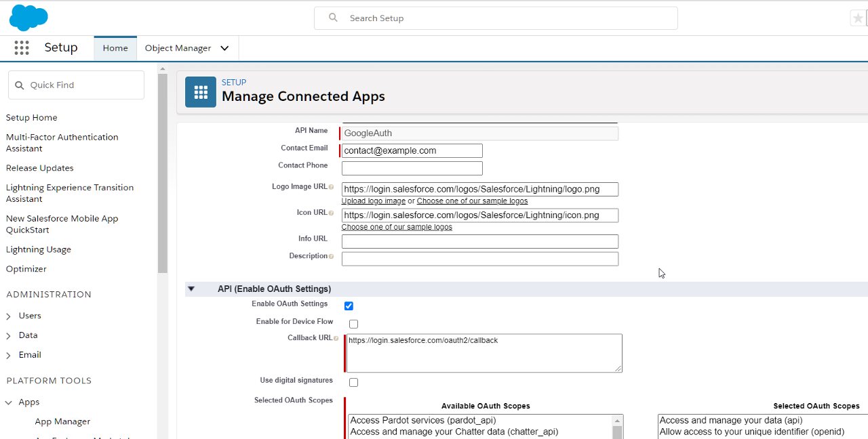This screenshot has height=439, width=868.
Task: Open New Salesforce Mobile App QuickStart
Action: point(62,224)
